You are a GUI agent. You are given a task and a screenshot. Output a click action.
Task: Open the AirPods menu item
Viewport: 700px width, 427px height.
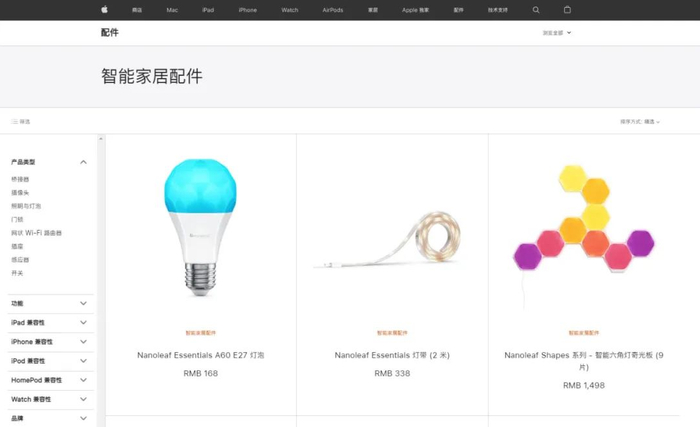coord(333,10)
